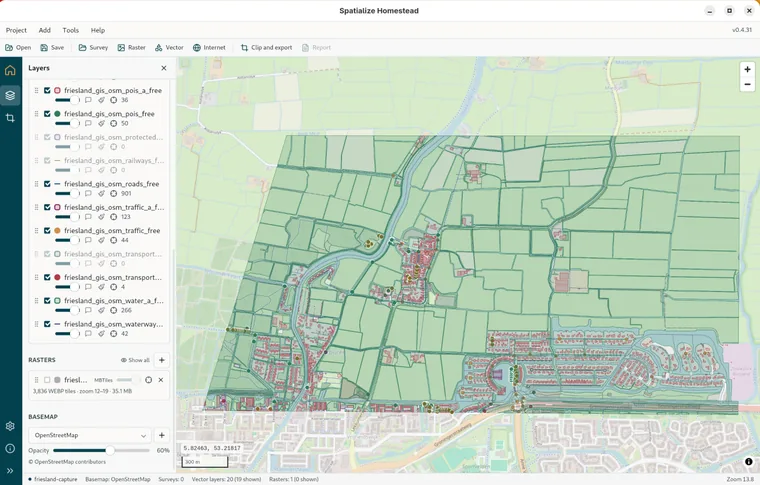Open the about info circle in sidebar
The width and height of the screenshot is (760, 485).
click(x=10, y=449)
